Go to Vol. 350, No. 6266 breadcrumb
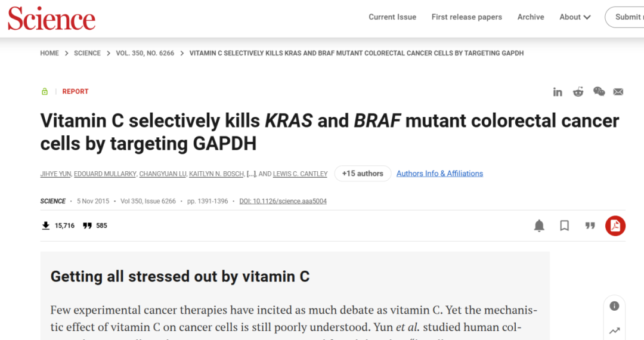Screen dimensions: 644x340 pos(145,53)
